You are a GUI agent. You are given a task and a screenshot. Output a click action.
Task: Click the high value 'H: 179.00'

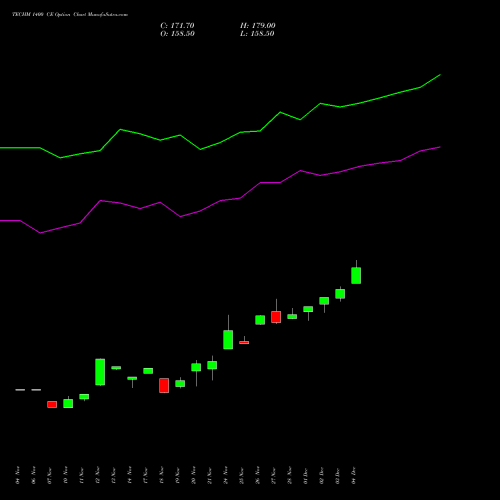(258, 26)
